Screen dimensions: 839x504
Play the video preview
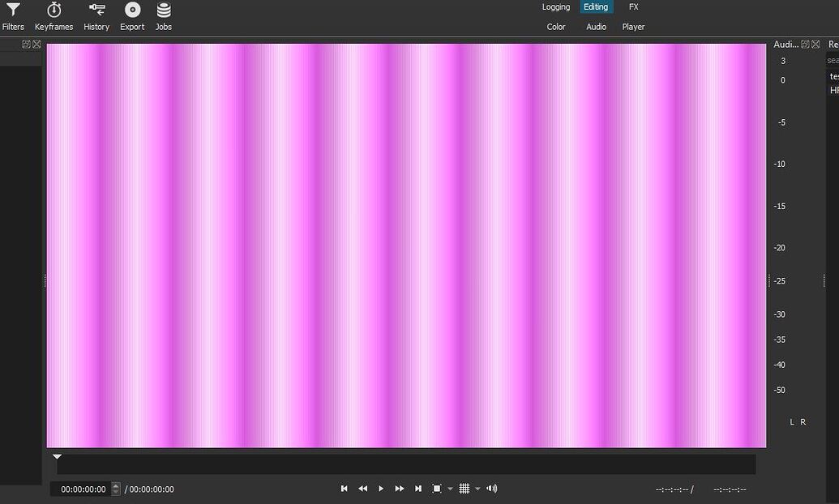(x=381, y=488)
